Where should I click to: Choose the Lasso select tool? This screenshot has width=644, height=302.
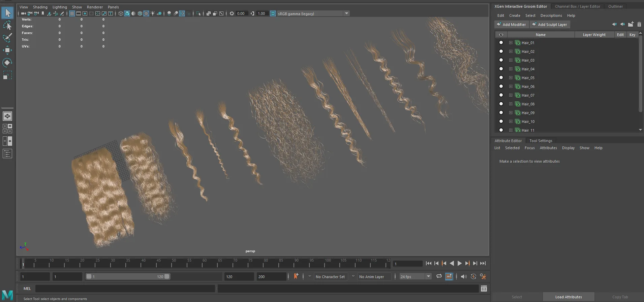[x=7, y=26]
